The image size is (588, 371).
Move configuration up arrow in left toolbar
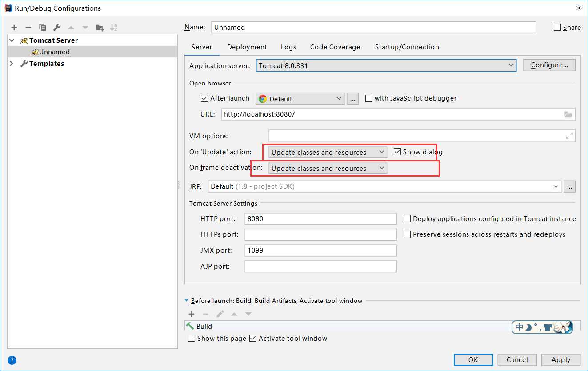pos(71,28)
